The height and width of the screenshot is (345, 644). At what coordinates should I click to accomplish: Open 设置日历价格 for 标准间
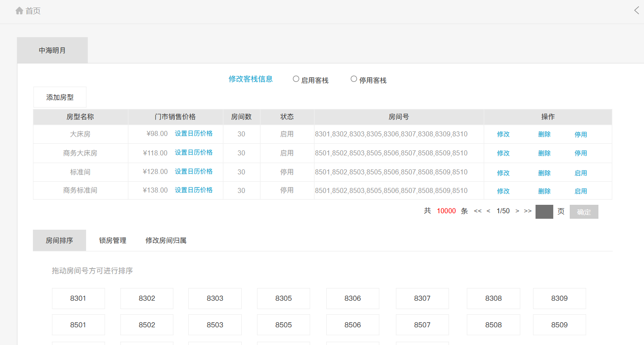[x=194, y=171]
